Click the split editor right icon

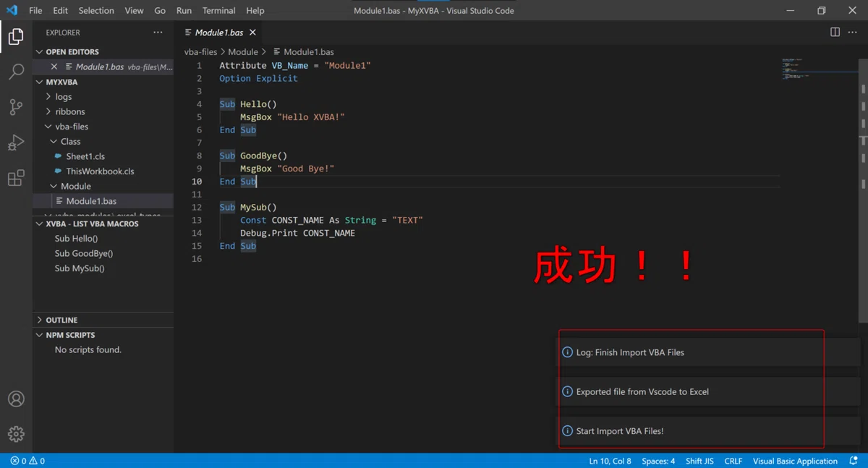(x=835, y=33)
